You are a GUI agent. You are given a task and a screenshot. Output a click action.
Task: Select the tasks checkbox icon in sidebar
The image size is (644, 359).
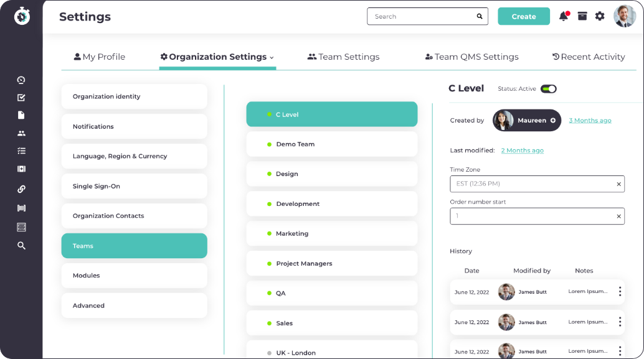(21, 97)
